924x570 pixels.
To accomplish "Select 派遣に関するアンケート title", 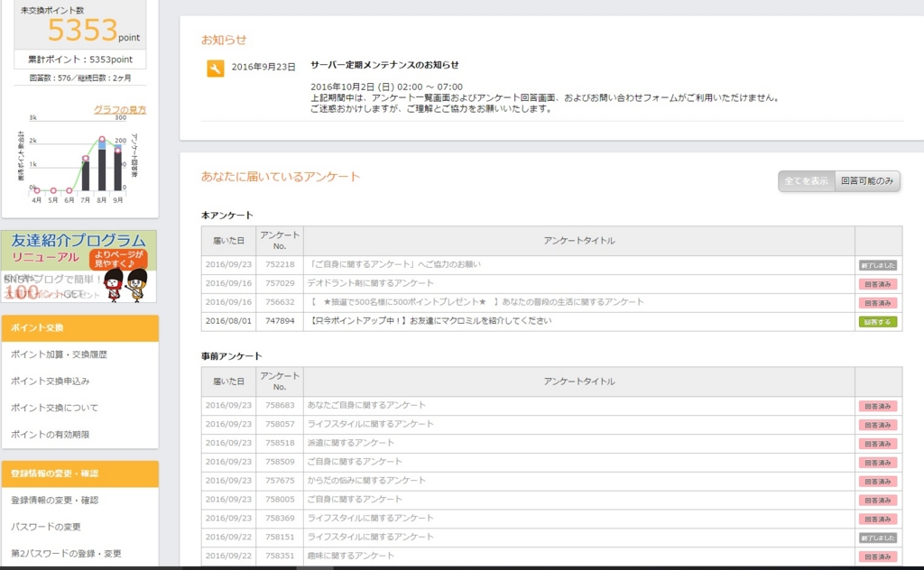I will [x=351, y=443].
